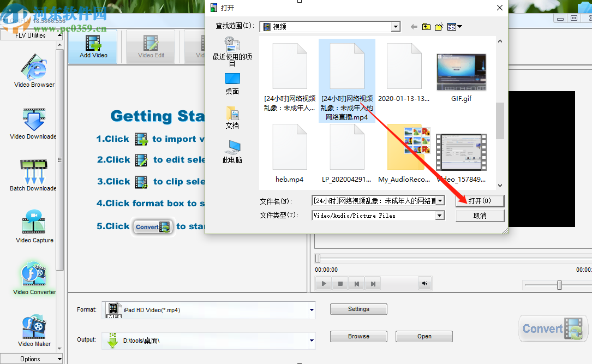
Task: Launch Video Downloader tool
Action: (33, 124)
